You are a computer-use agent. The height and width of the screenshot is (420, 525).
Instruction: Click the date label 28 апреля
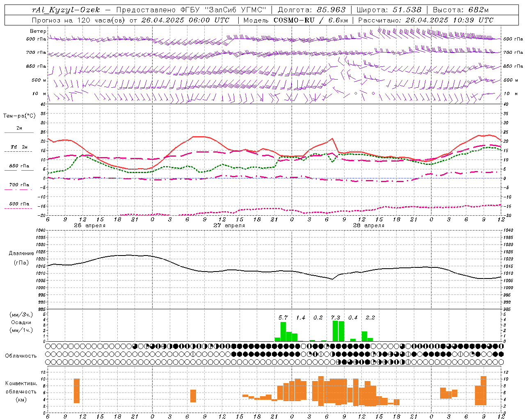coord(368,226)
